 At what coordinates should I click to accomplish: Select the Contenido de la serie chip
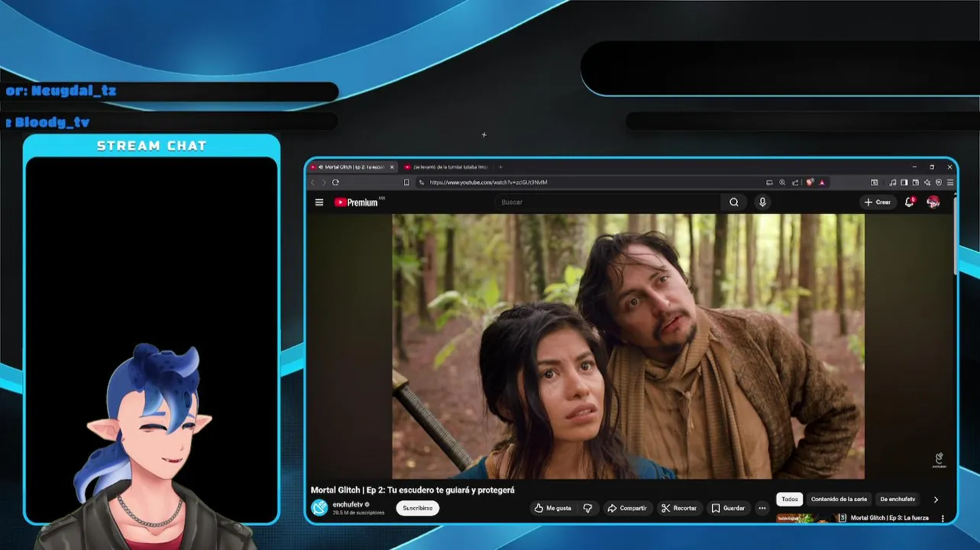click(839, 500)
